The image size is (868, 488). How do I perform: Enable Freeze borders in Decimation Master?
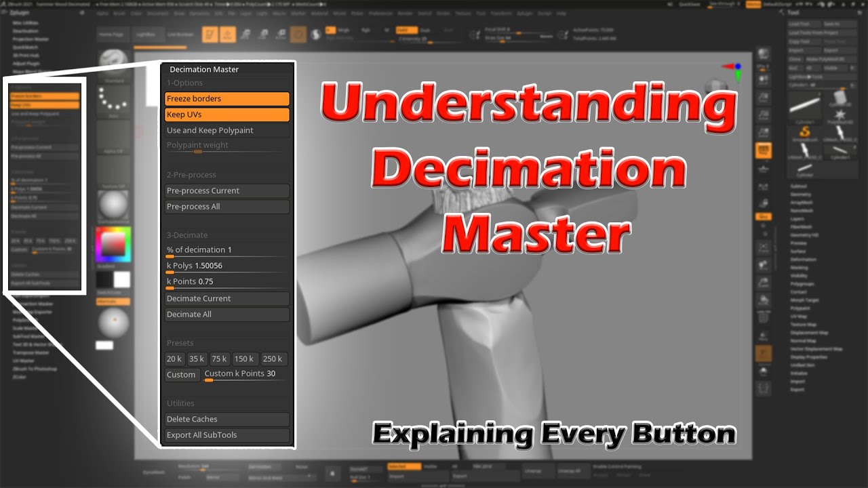[227, 99]
